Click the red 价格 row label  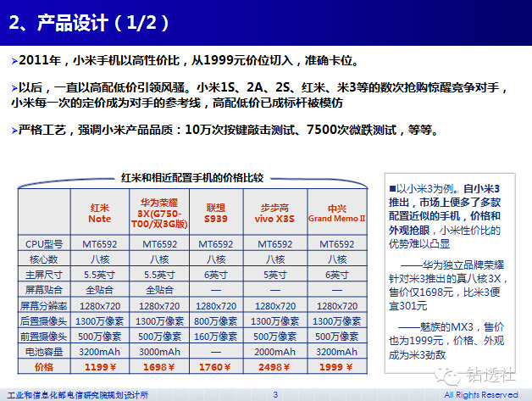pyautogui.click(x=44, y=367)
